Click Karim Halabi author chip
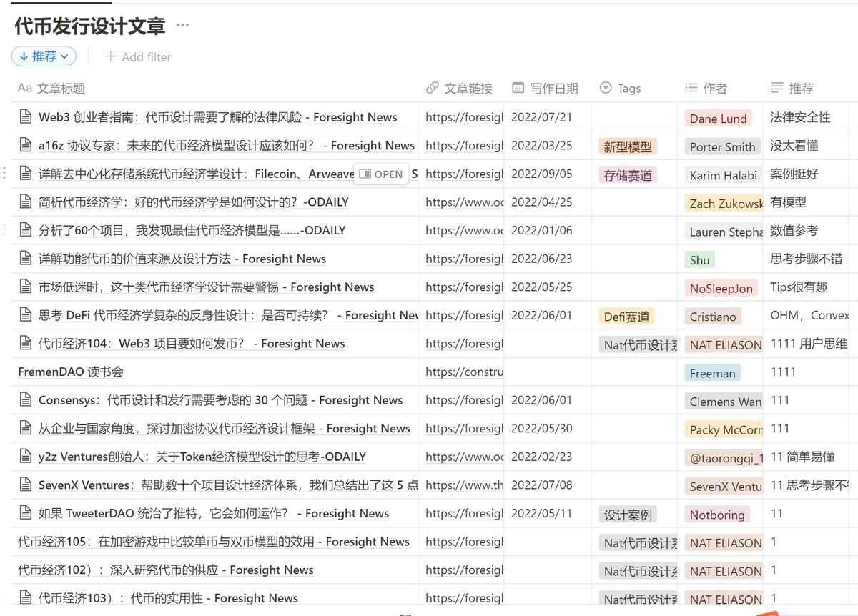The height and width of the screenshot is (616, 858). [722, 175]
